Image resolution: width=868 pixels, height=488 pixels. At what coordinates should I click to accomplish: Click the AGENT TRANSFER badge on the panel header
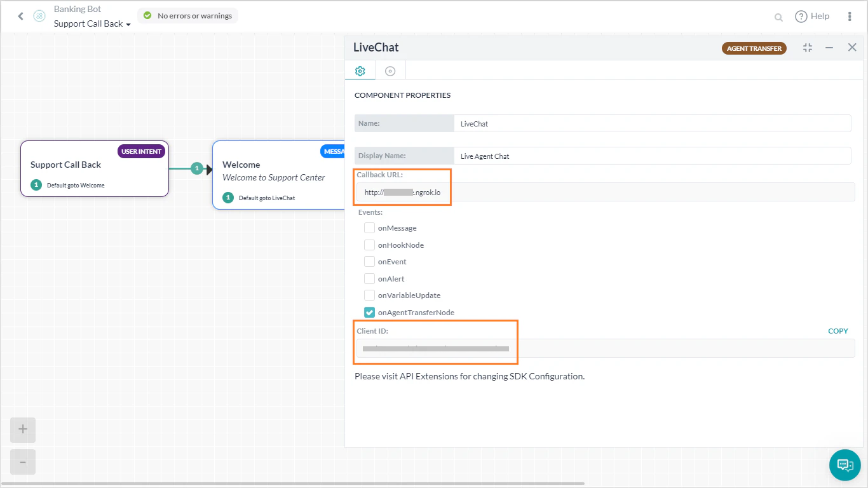754,48
